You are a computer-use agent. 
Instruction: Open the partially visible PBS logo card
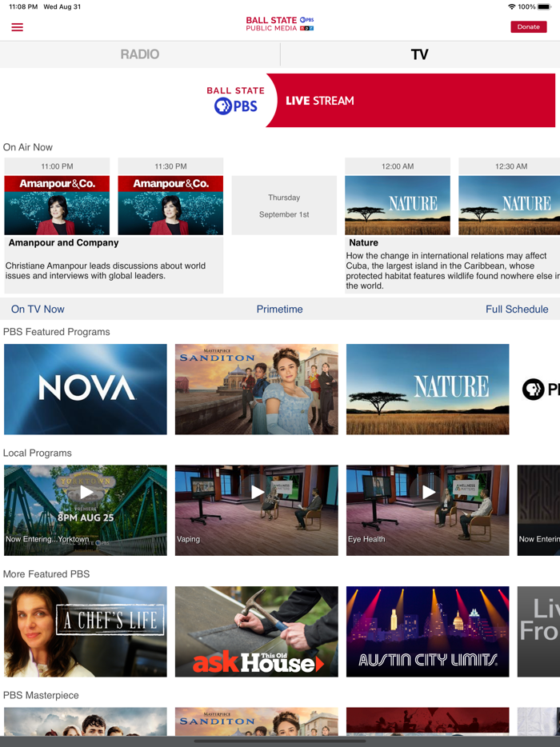point(539,389)
